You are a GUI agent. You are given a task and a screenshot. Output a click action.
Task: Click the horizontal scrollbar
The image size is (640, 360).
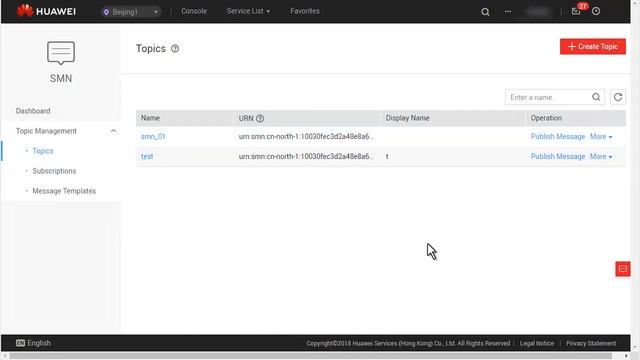coord(311,356)
